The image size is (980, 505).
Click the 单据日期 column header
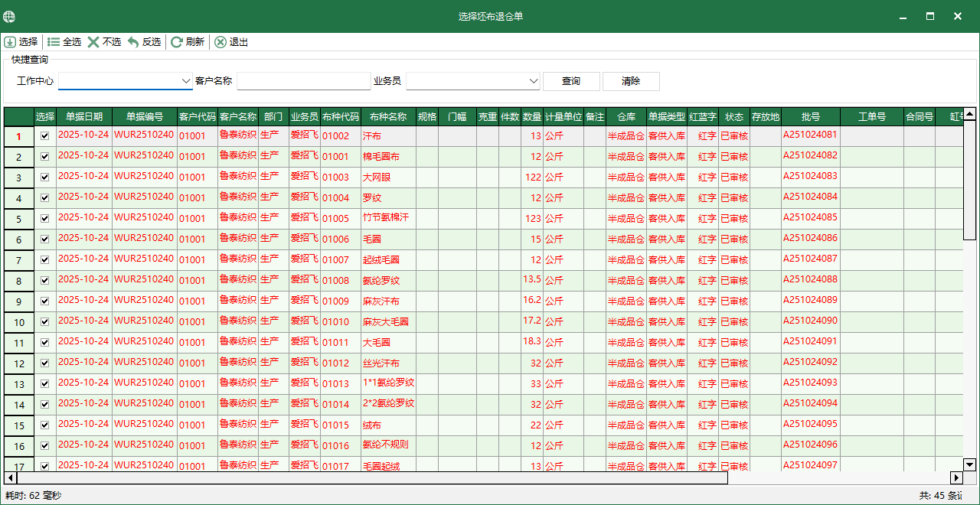pyautogui.click(x=83, y=117)
